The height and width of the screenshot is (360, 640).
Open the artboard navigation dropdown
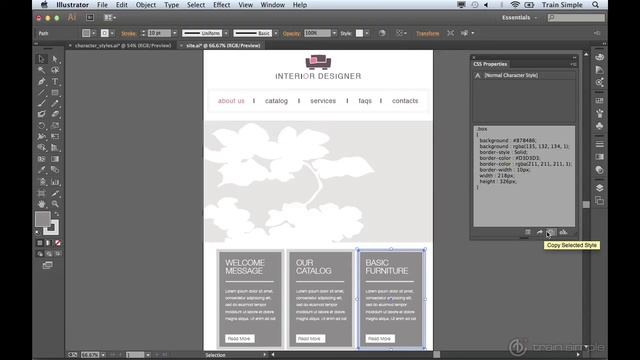click(x=148, y=355)
